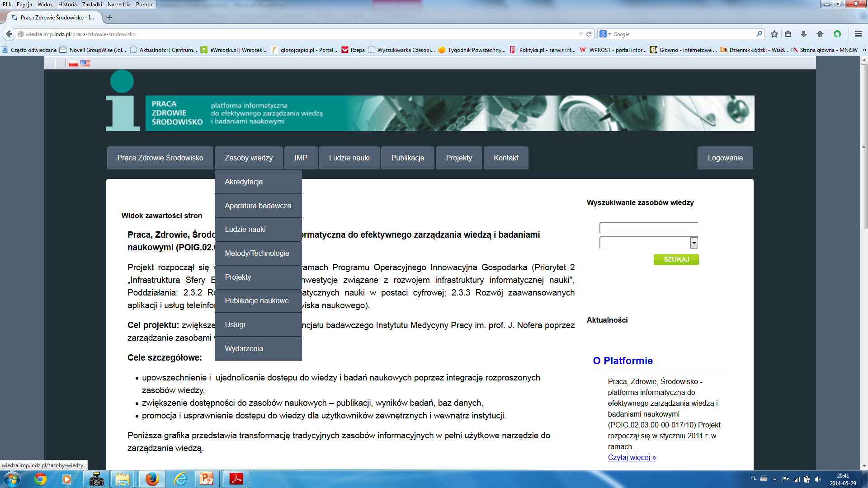The height and width of the screenshot is (488, 868).
Task: Open the Kontakt navigation item
Action: click(506, 158)
